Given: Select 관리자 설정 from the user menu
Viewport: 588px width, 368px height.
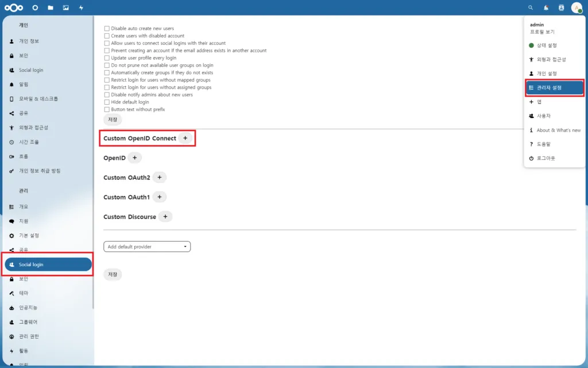Looking at the screenshot, I should [x=550, y=87].
